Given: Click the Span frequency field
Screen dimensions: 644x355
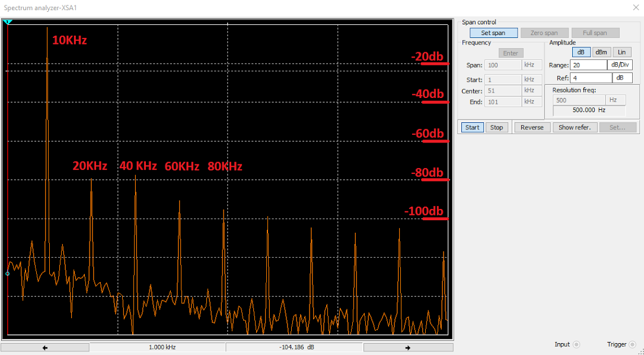Looking at the screenshot, I should point(503,65).
